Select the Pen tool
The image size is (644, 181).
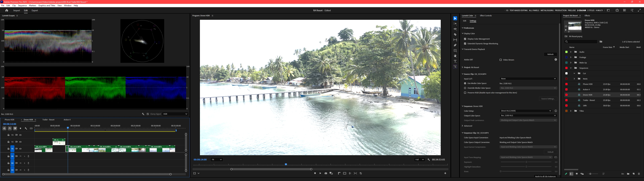tap(455, 45)
